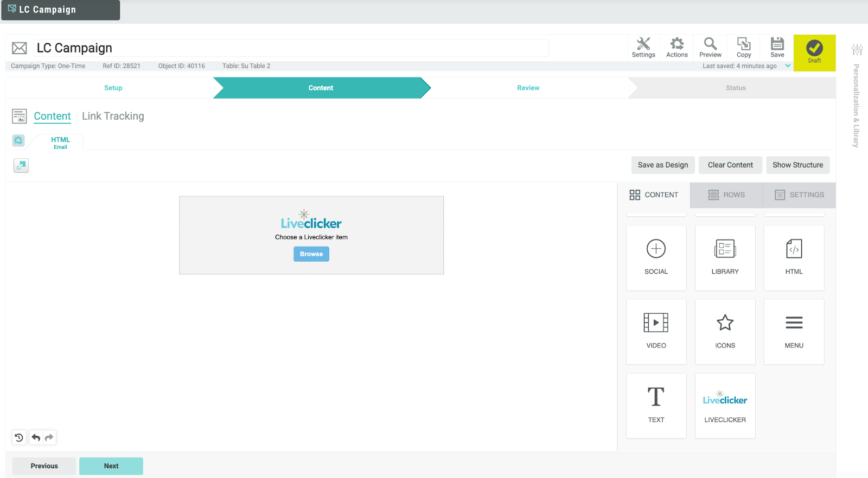Viewport: 868px width, 478px height.
Task: Open the Settings wrench icon
Action: click(643, 48)
